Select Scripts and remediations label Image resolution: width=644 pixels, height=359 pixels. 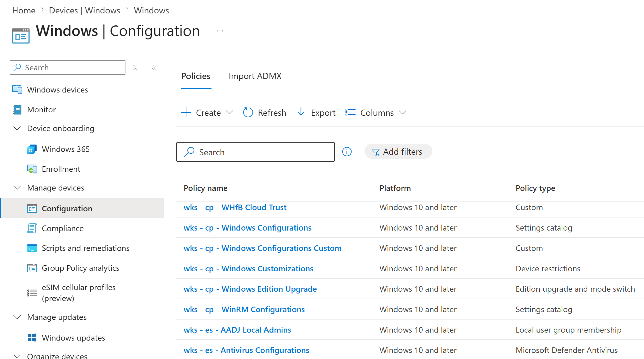coord(86,248)
